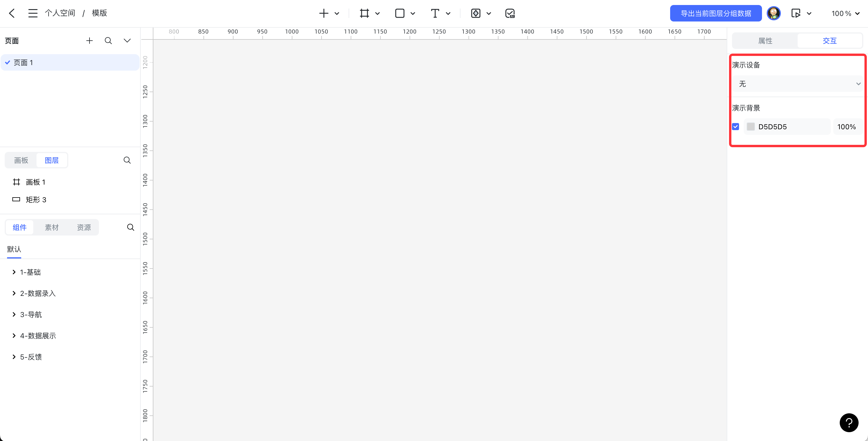Viewport: 868px width, 441px height.
Task: Click the component tool icon
Action: 476,13
